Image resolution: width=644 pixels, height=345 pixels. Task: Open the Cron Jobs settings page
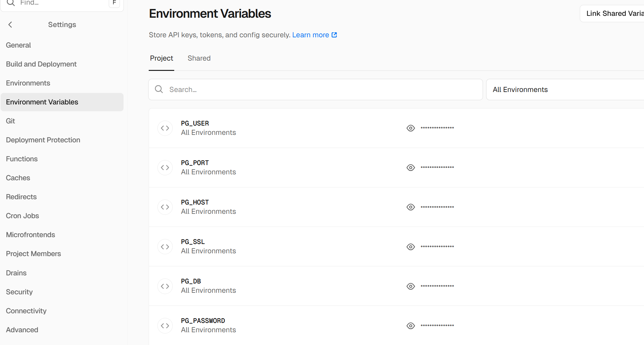[x=22, y=216]
